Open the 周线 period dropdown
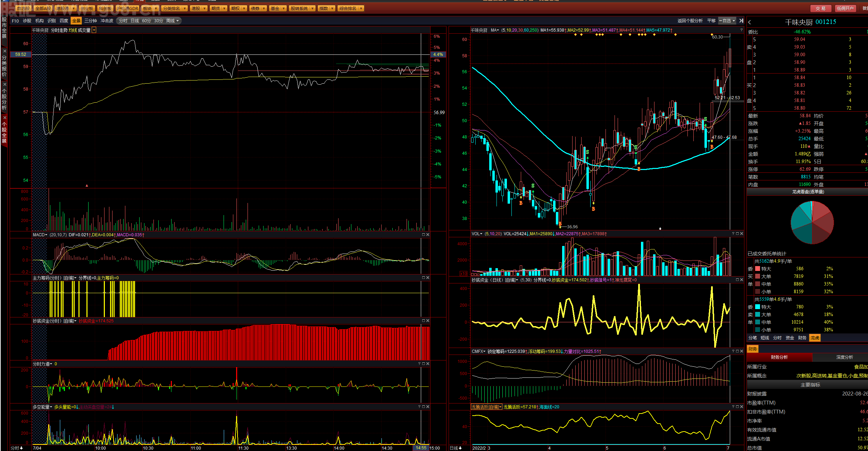 (x=173, y=21)
